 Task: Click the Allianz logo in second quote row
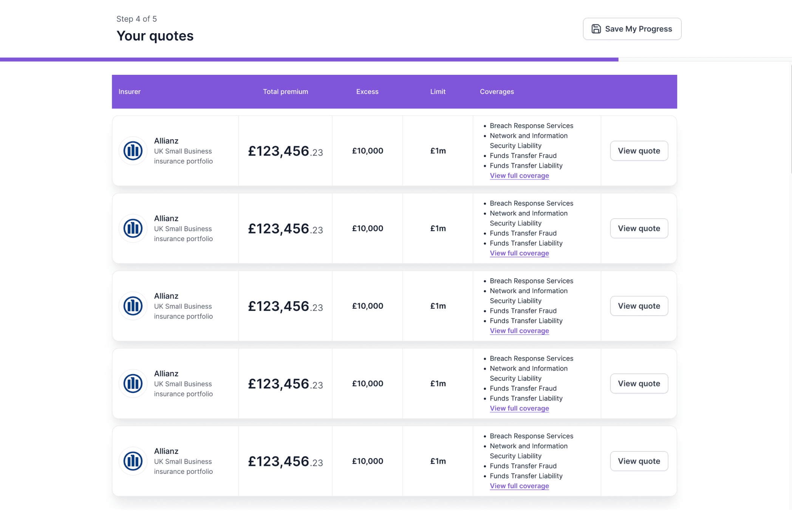pyautogui.click(x=133, y=228)
